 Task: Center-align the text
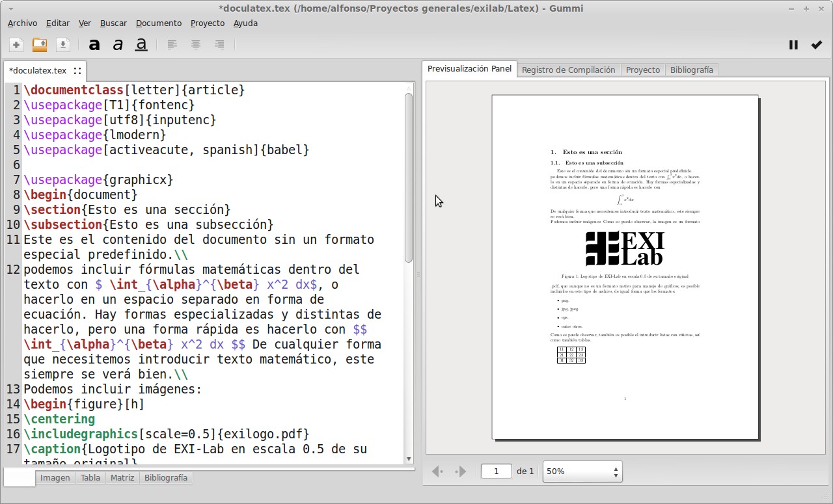click(195, 45)
